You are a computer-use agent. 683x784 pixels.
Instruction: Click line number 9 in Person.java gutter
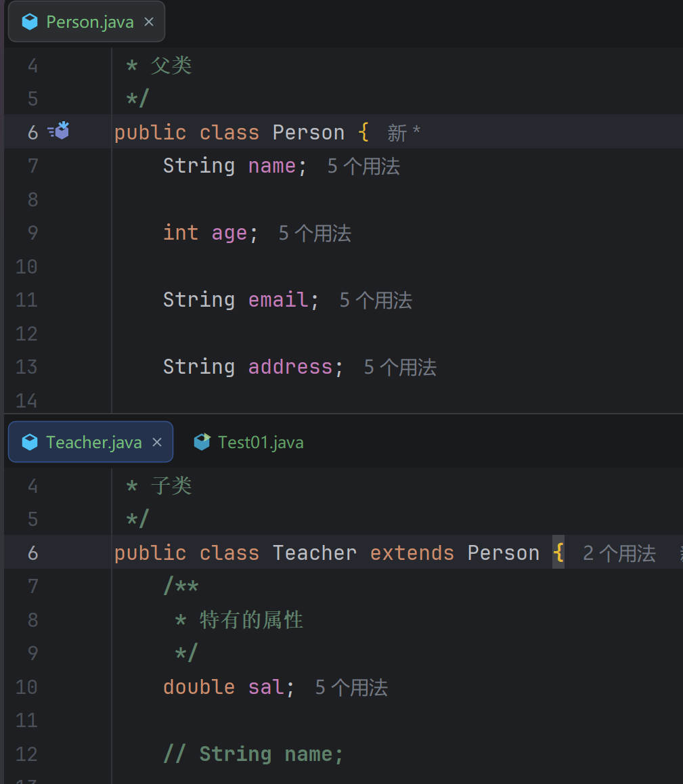[x=32, y=234]
